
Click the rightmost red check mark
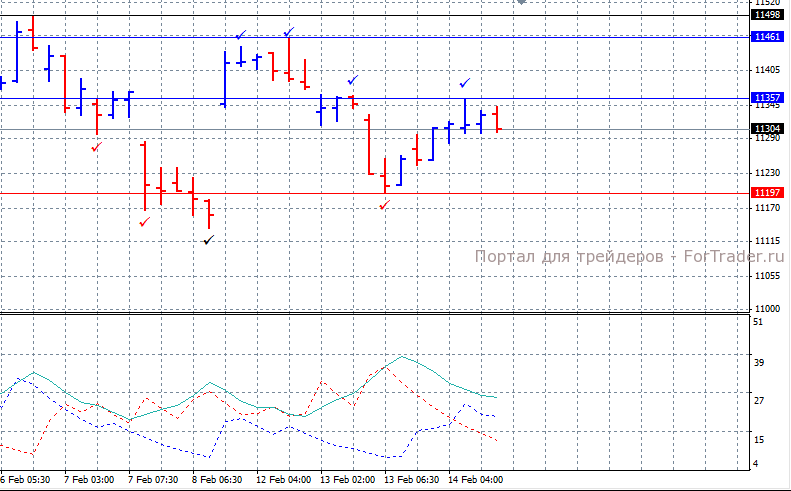coord(384,205)
